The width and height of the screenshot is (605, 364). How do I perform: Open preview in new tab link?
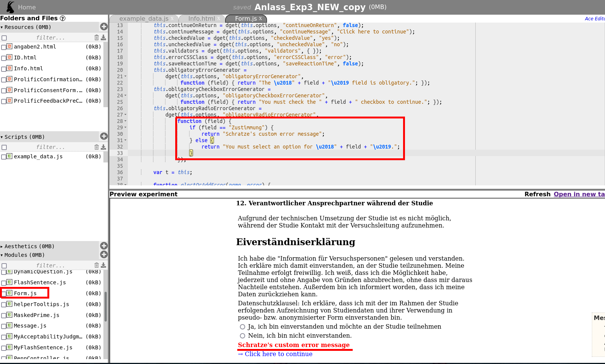point(579,194)
